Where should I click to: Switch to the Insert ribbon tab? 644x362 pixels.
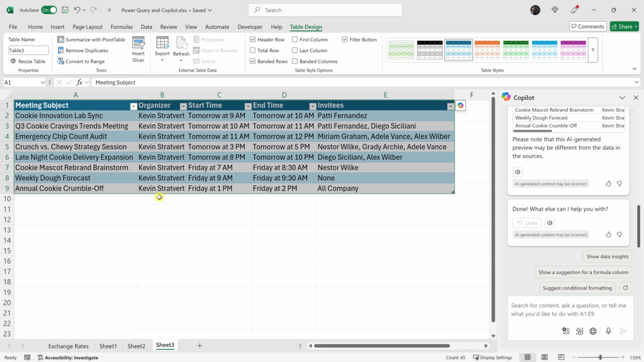click(x=58, y=27)
